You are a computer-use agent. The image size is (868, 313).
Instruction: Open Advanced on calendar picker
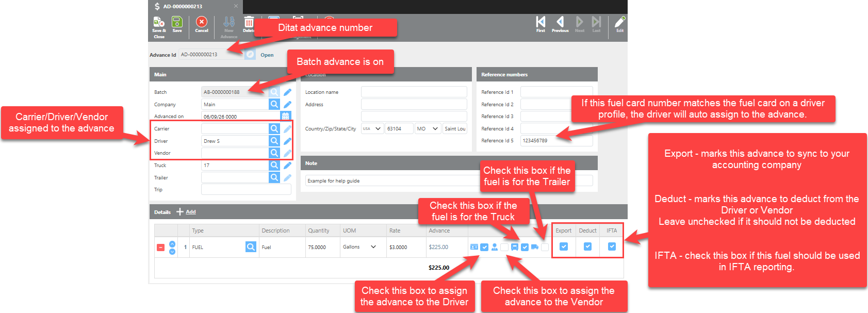coord(285,116)
